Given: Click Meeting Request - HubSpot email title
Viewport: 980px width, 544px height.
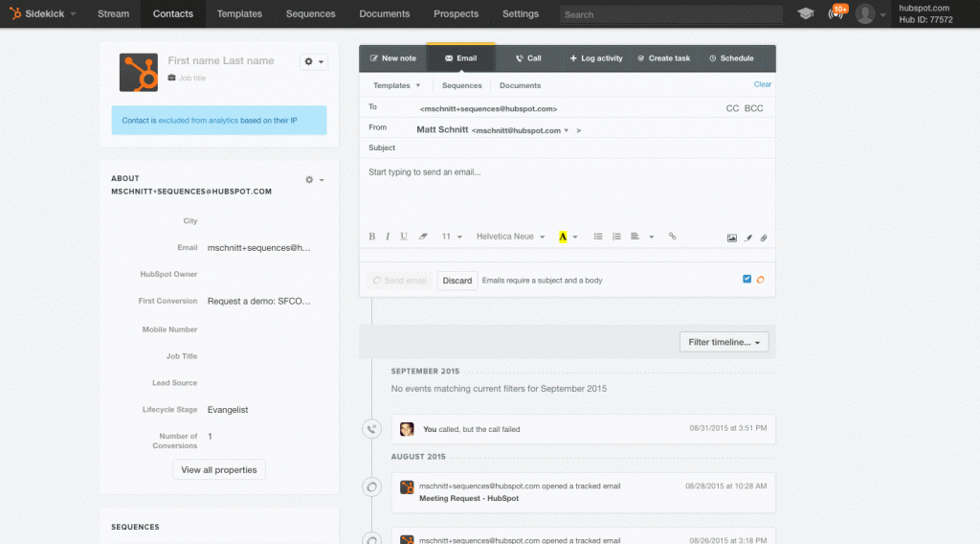Looking at the screenshot, I should (469, 498).
